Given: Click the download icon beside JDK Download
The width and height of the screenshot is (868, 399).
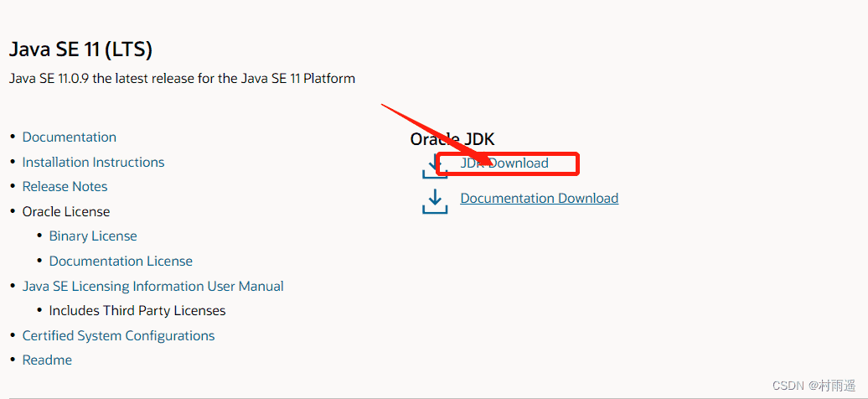Looking at the screenshot, I should pyautogui.click(x=434, y=165).
